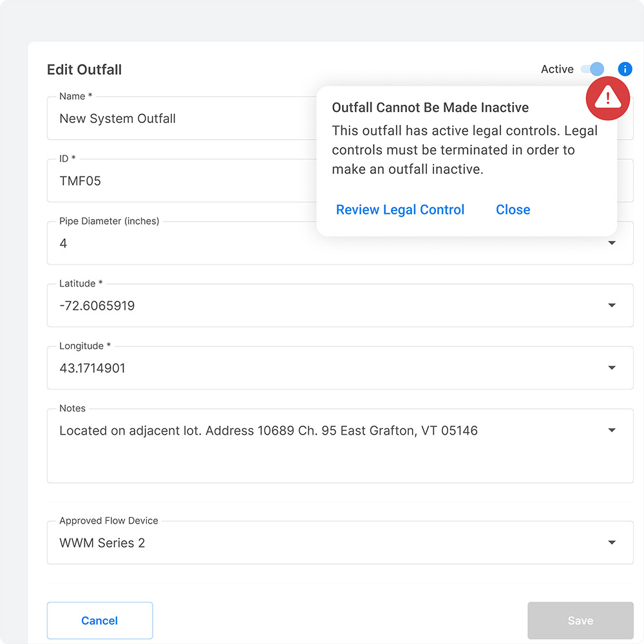Expand Notes dropdown arrow
644x644 pixels.
(x=612, y=430)
